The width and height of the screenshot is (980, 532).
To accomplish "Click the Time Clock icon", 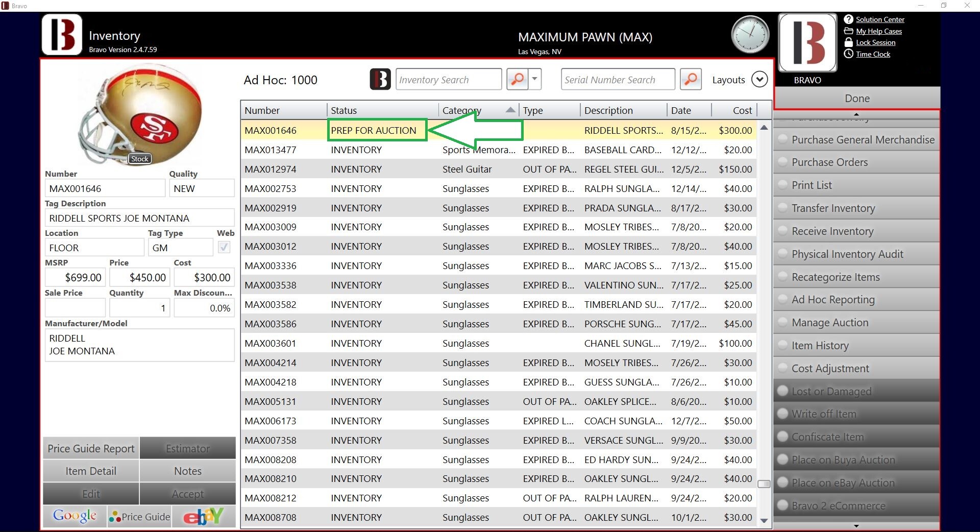I will (848, 54).
